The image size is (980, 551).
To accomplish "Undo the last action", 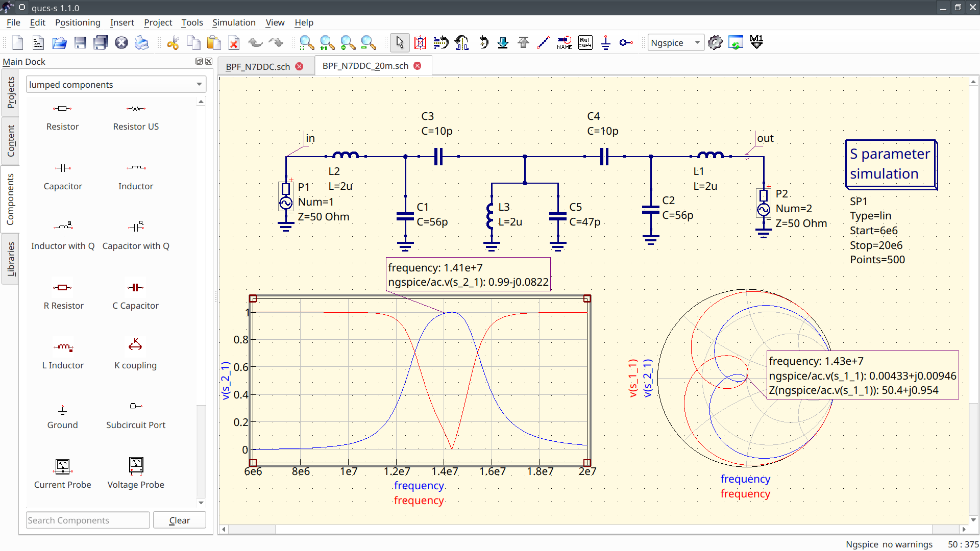I will [x=255, y=43].
